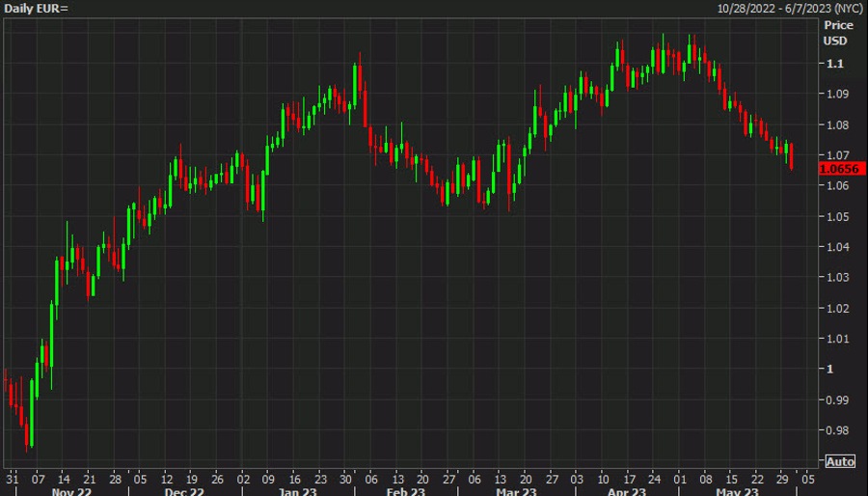This screenshot has width=868, height=496.
Task: Click the 1.03 price axis label
Action: (x=834, y=278)
